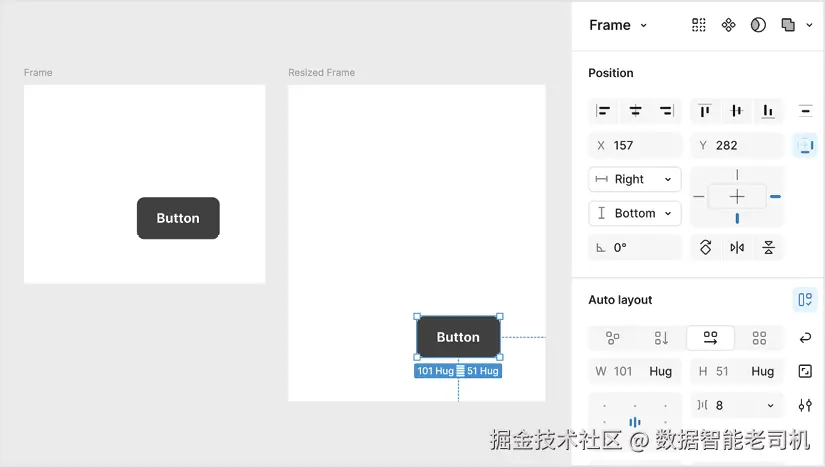825x467 pixels.
Task: Click the center cross in the constraints widget
Action: point(737,197)
